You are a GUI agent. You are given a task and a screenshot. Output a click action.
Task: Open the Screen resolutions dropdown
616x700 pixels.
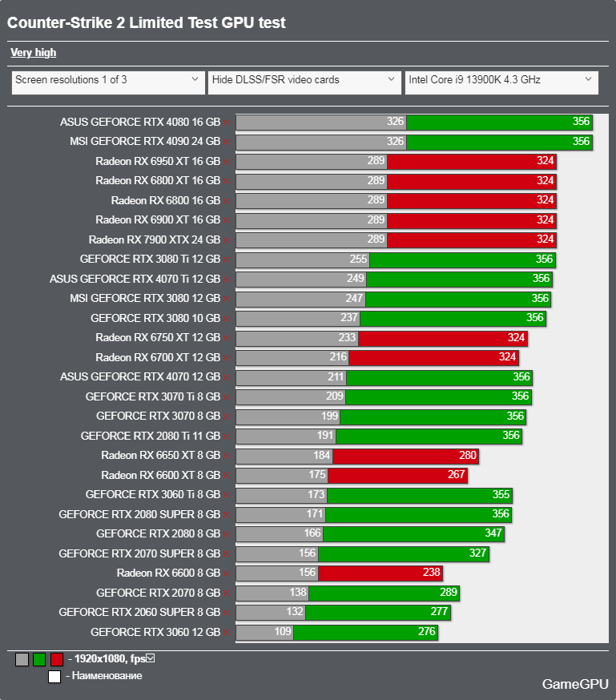[x=108, y=82]
